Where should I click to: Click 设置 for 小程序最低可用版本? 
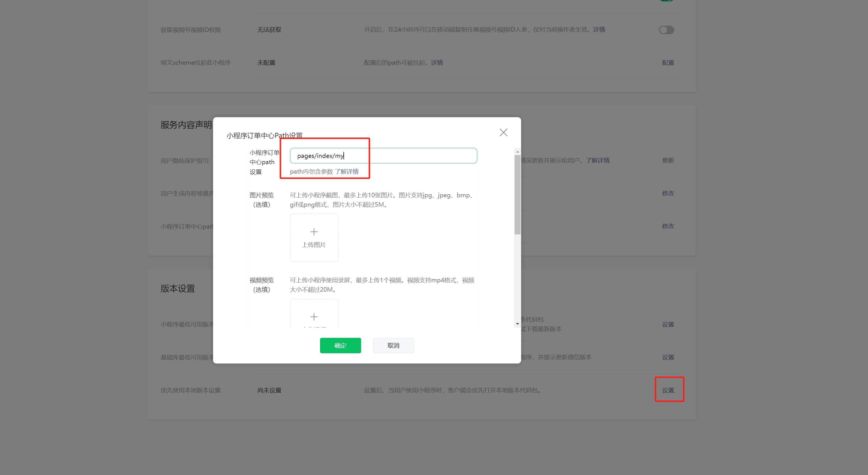[668, 324]
